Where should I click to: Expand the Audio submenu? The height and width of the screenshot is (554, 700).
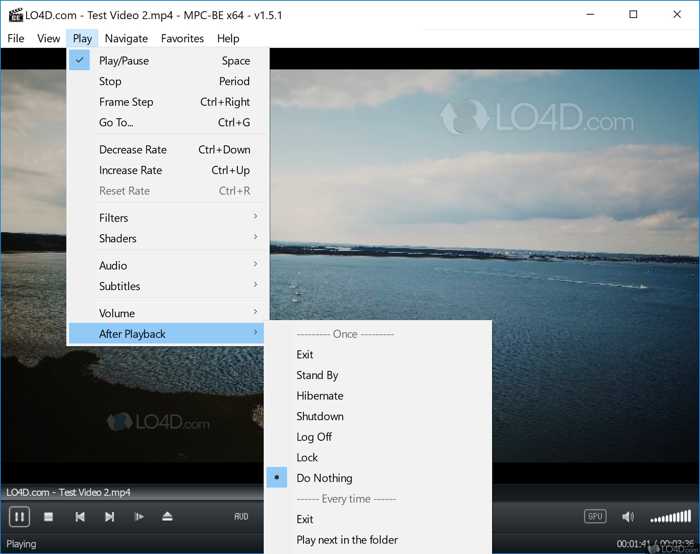168,266
